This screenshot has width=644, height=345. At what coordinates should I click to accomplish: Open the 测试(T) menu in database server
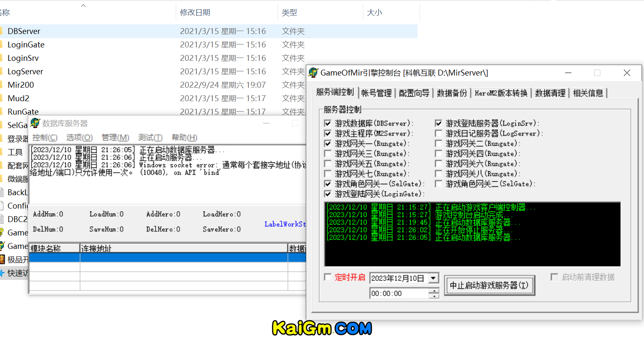[150, 138]
